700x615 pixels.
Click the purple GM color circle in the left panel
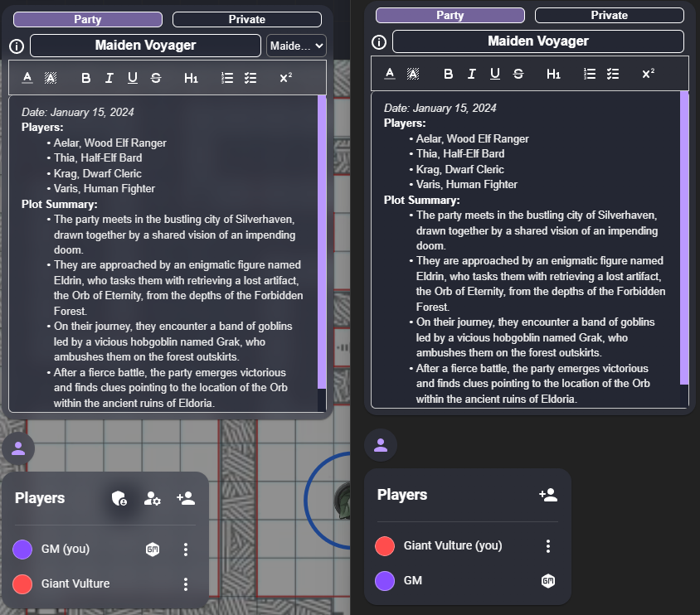tap(23, 549)
